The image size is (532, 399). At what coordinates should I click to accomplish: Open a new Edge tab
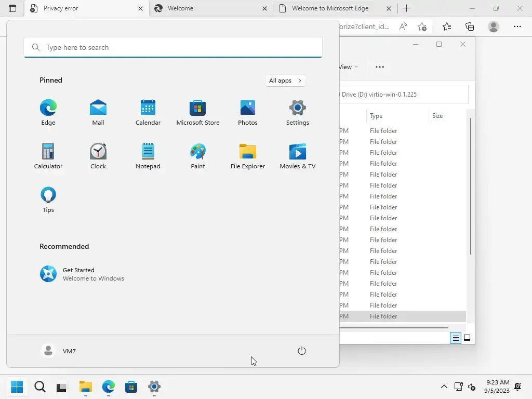tap(406, 8)
